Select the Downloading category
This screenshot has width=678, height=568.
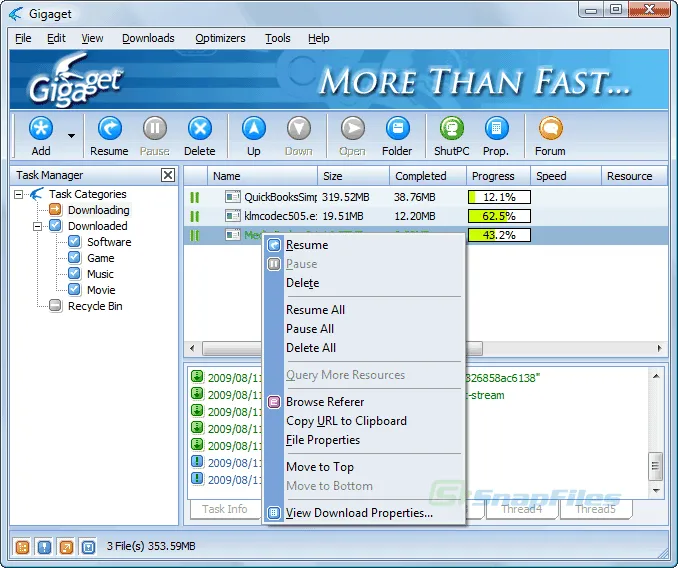[99, 210]
